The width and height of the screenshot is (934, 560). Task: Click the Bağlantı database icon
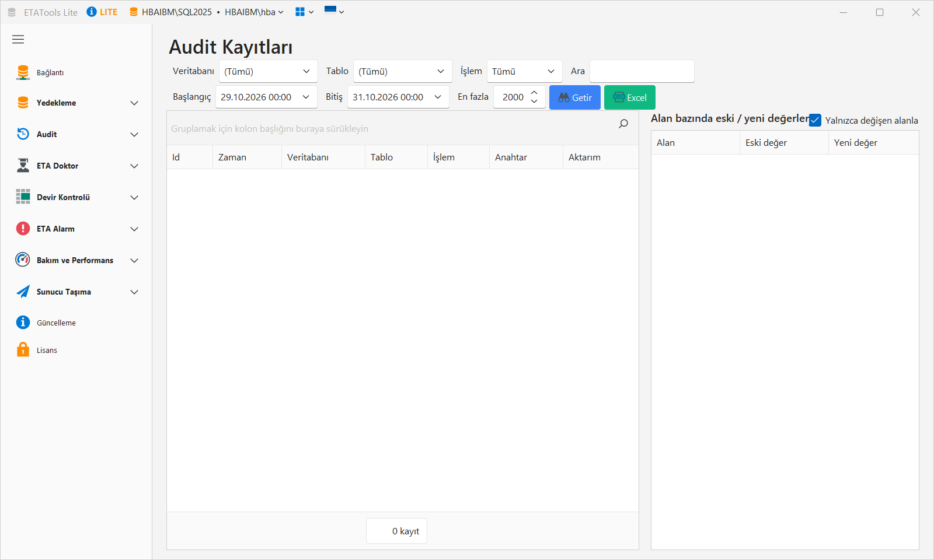click(23, 72)
